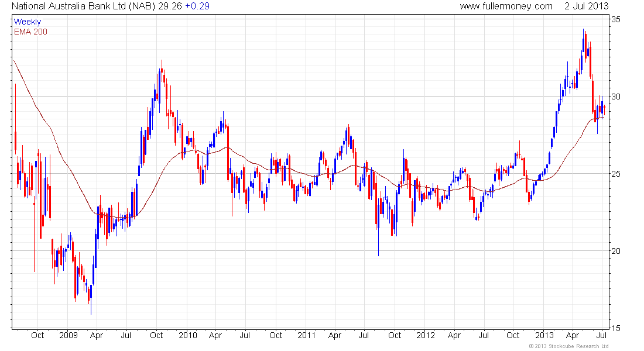The width and height of the screenshot is (644, 351).
Task: Open the www.fullermoney.com link text
Action: point(506,6)
